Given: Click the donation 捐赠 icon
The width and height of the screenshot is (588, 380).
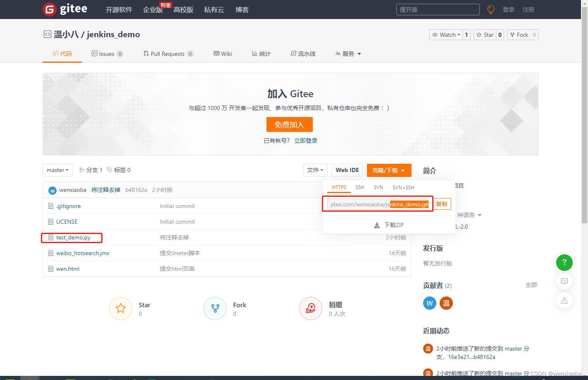Looking at the screenshot, I should point(311,308).
